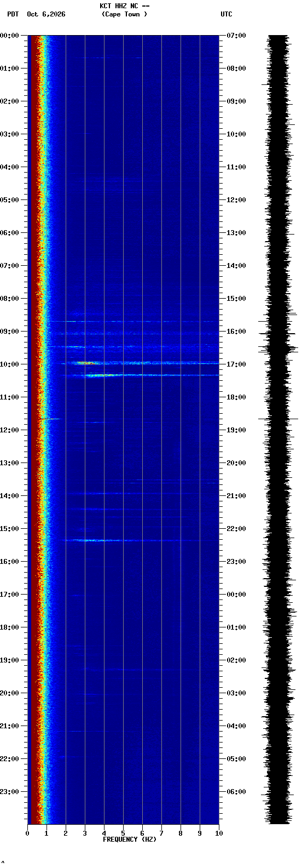Click the UTC '06:00' time label
This screenshot has height=868, width=302.
(x=236, y=792)
